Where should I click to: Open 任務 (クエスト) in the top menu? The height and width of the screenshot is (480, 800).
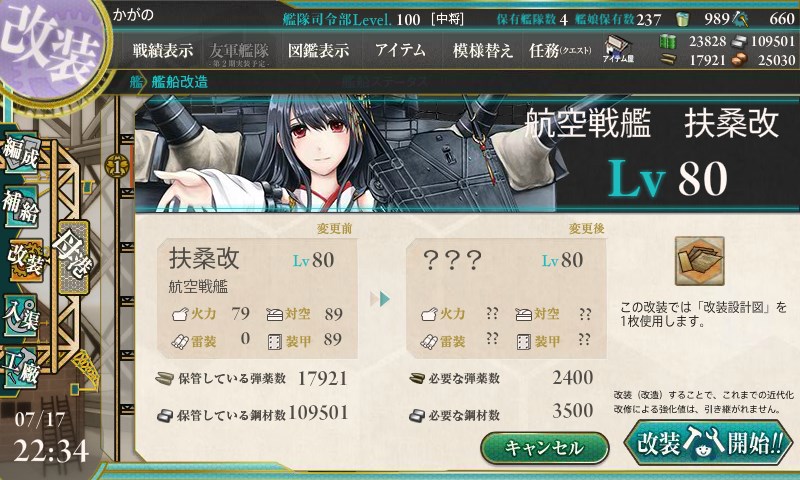tap(560, 50)
